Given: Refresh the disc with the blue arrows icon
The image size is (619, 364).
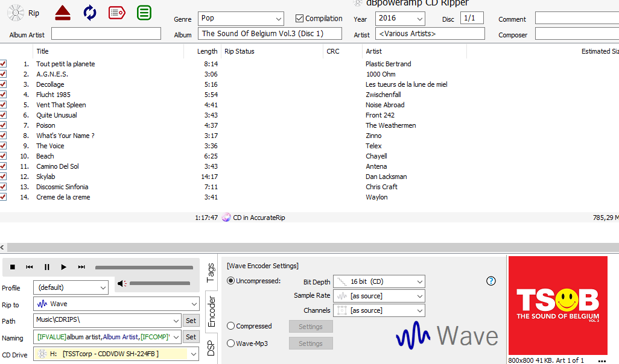Looking at the screenshot, I should pyautogui.click(x=90, y=13).
